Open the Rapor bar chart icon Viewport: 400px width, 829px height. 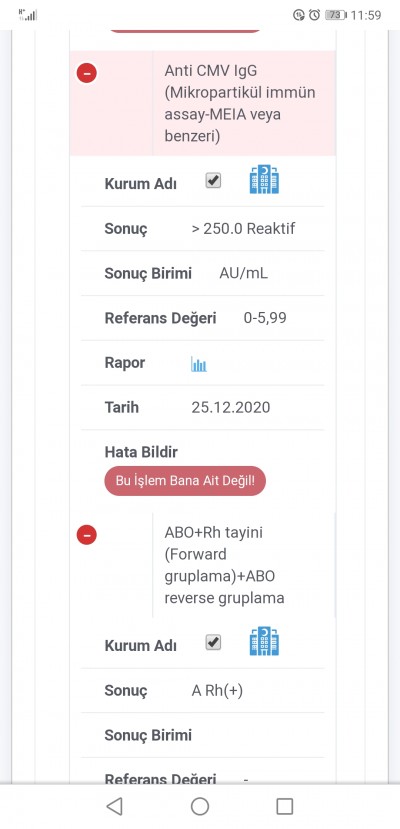199,364
